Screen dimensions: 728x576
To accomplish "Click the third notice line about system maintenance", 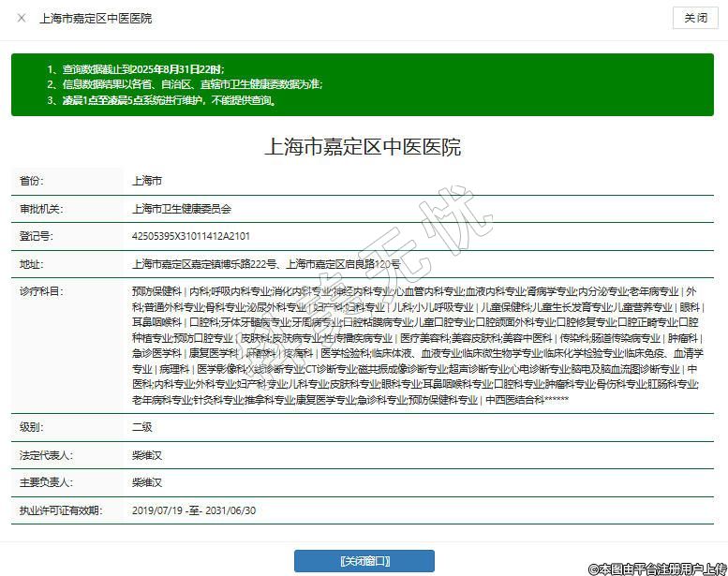I will coord(161,99).
